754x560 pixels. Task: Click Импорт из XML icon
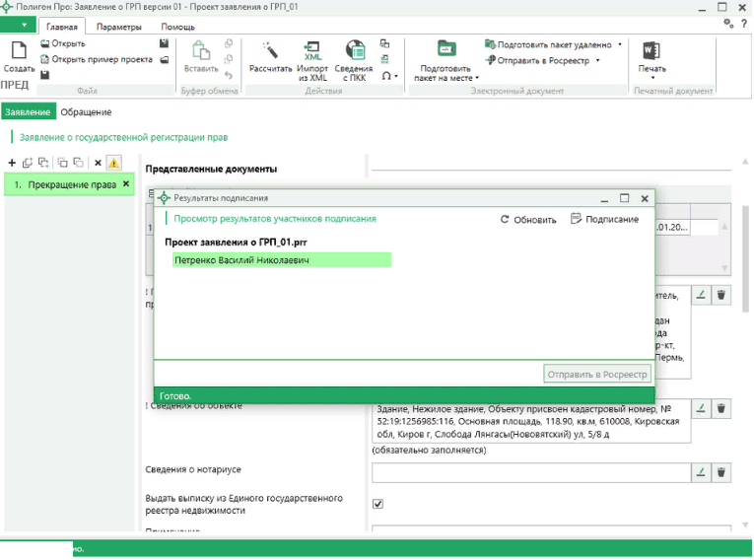[x=311, y=51]
